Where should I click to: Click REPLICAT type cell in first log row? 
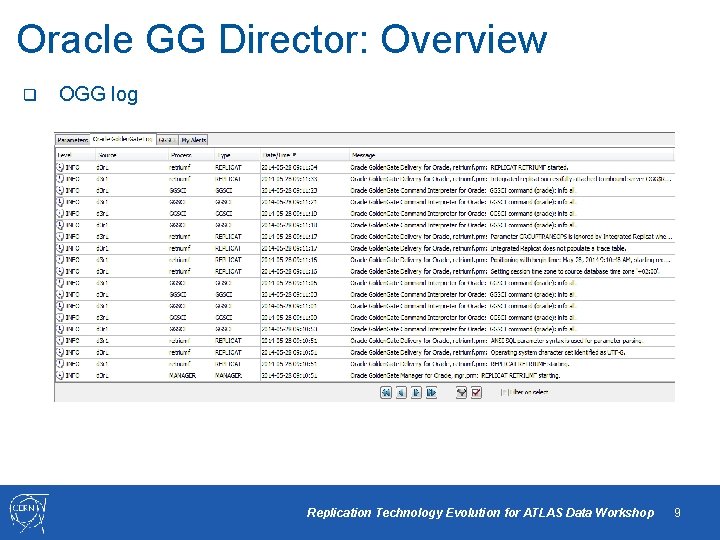[228, 167]
